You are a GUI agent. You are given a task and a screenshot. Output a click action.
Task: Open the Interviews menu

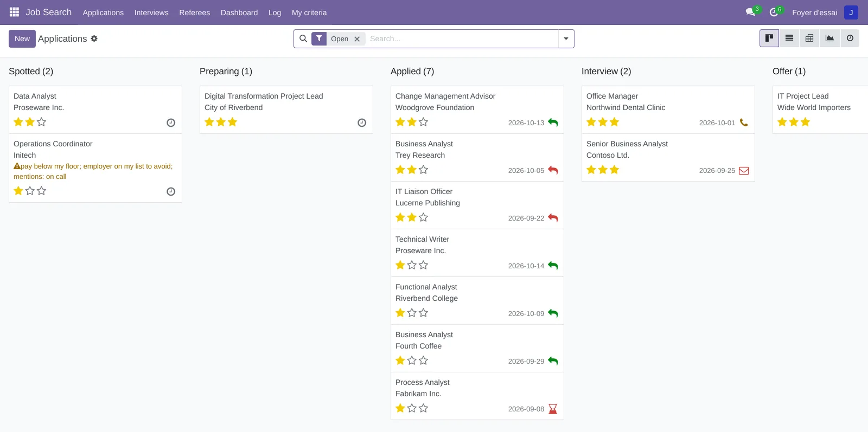coord(151,12)
